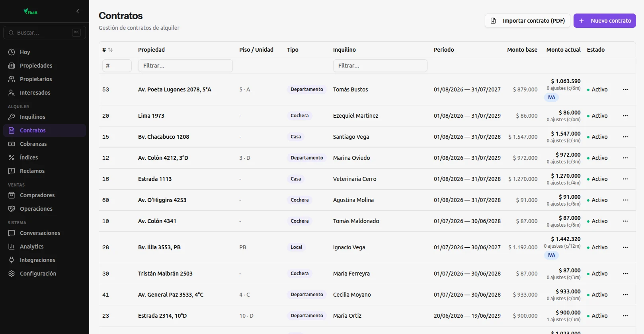The image size is (644, 334).
Task: Click Activo status in María Ortiz row
Action: [597, 316]
